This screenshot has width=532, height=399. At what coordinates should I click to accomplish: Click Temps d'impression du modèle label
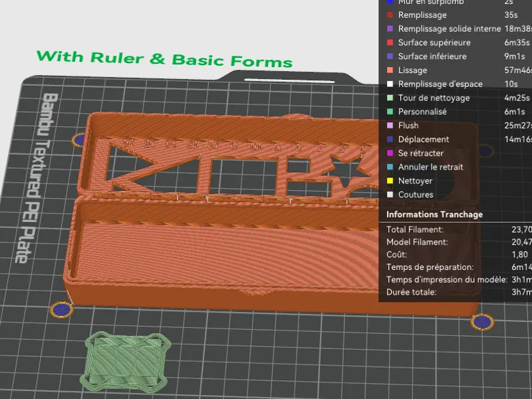coord(447,280)
